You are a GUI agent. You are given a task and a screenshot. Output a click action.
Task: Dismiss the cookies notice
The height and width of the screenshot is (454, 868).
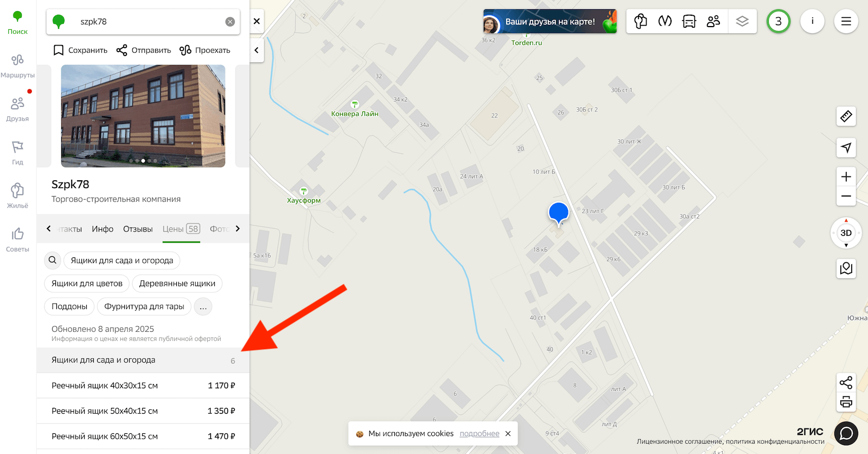click(508, 433)
